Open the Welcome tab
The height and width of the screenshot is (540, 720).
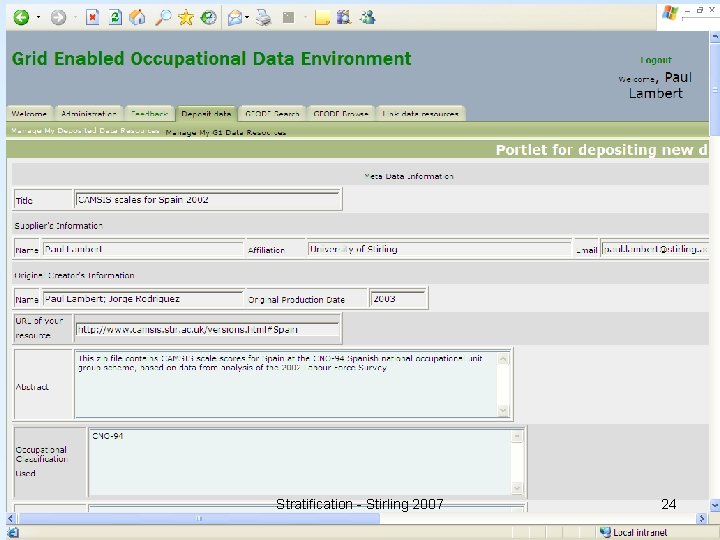pyautogui.click(x=29, y=113)
